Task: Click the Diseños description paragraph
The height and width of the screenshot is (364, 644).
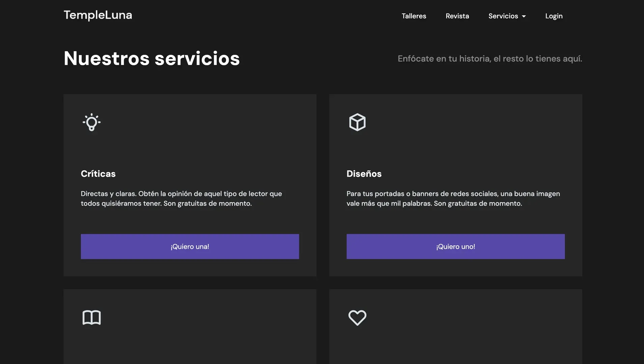Action: (x=453, y=199)
